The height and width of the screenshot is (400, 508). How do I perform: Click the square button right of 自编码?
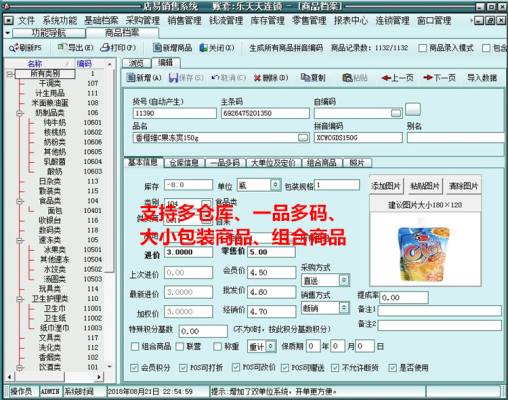click(413, 109)
